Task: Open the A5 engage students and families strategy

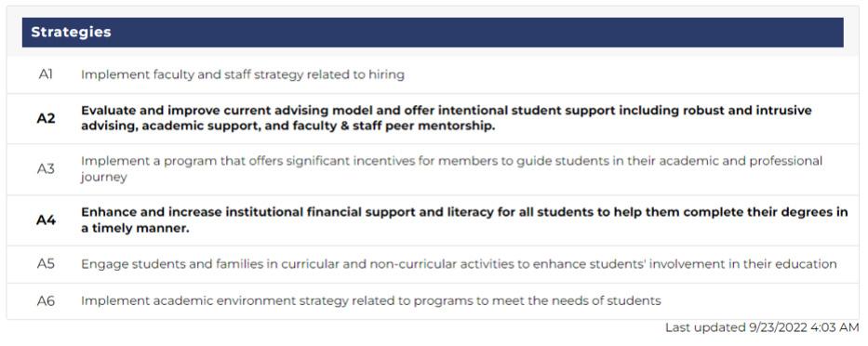Action: (459, 264)
